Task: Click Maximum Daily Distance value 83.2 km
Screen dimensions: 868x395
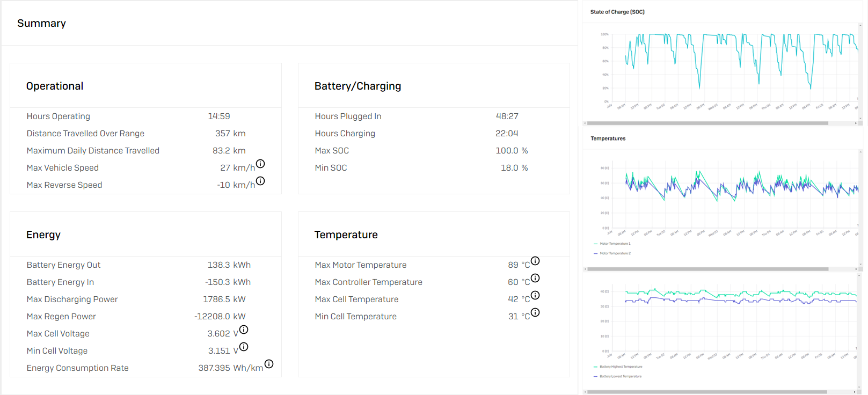Action: pyautogui.click(x=229, y=151)
